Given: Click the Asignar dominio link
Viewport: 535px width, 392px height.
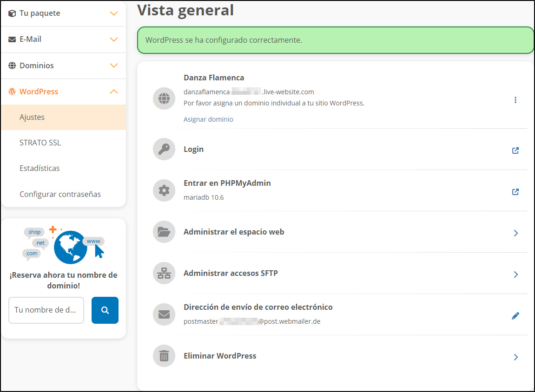Looking at the screenshot, I should click(x=208, y=119).
